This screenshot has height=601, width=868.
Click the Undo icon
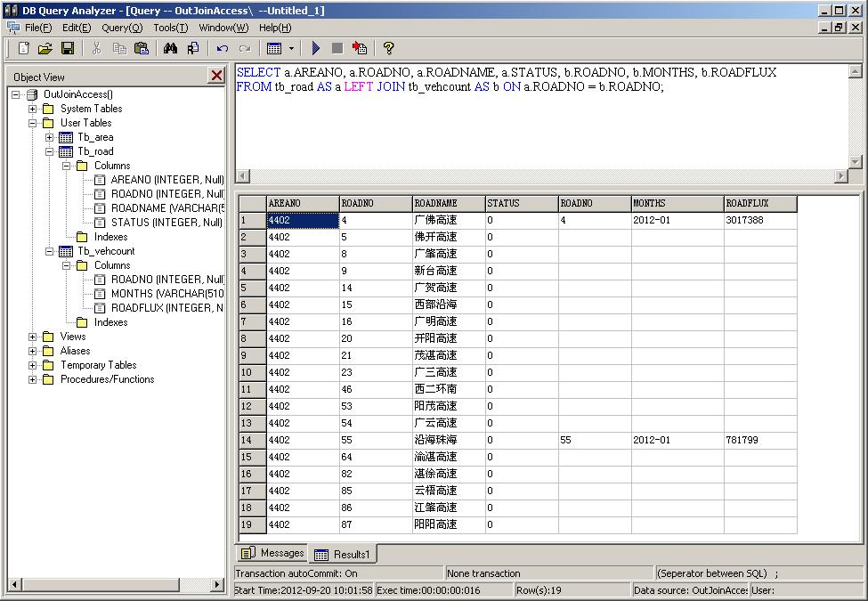(222, 48)
